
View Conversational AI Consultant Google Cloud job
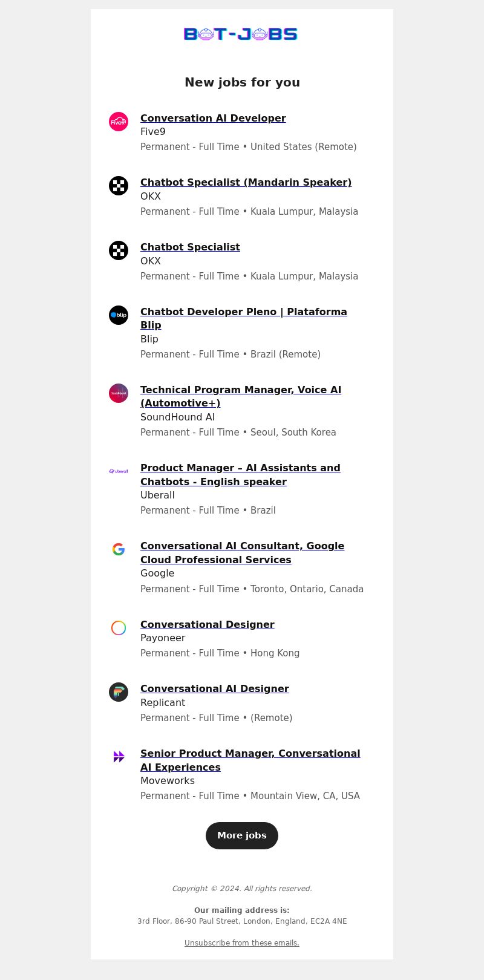coord(242,553)
